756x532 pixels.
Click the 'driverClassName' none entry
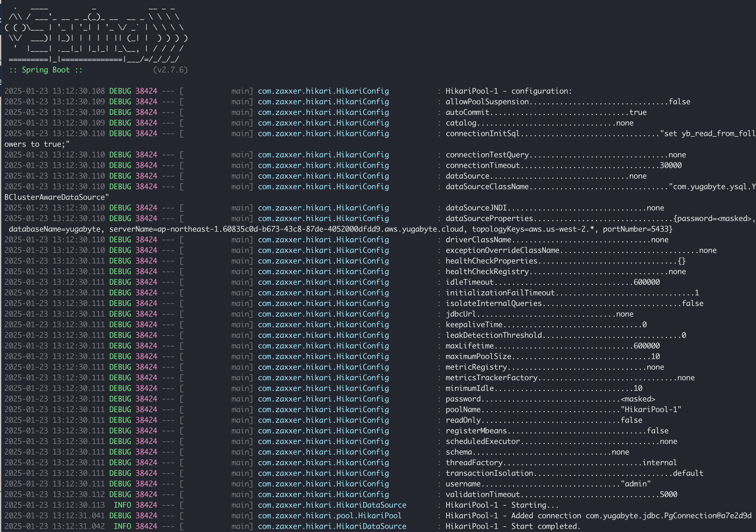pos(557,240)
